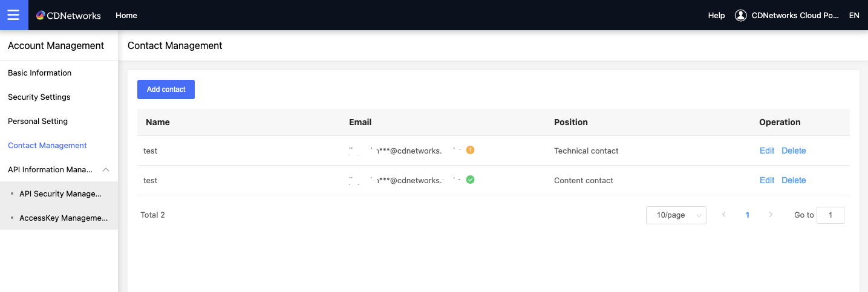Open API Security Management submenu item
Viewport: 868px width, 292px height.
point(60,193)
